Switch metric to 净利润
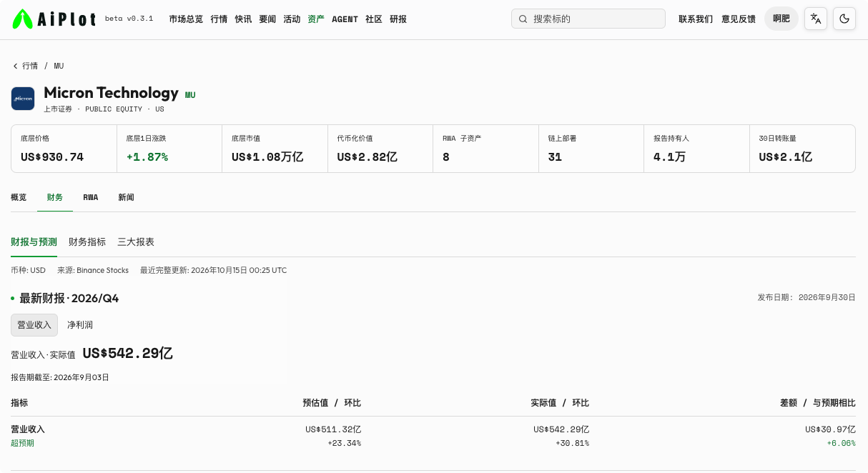Viewport: 868px width, 473px height. pyautogui.click(x=80, y=324)
